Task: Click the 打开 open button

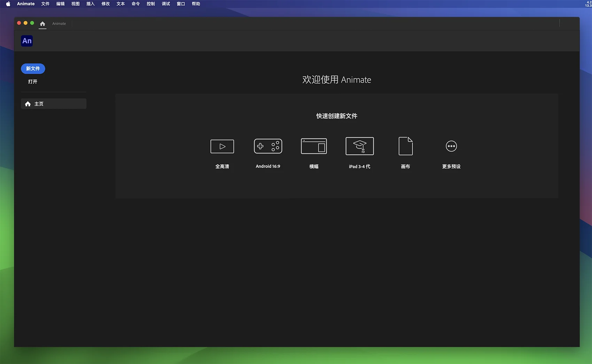Action: [33, 81]
